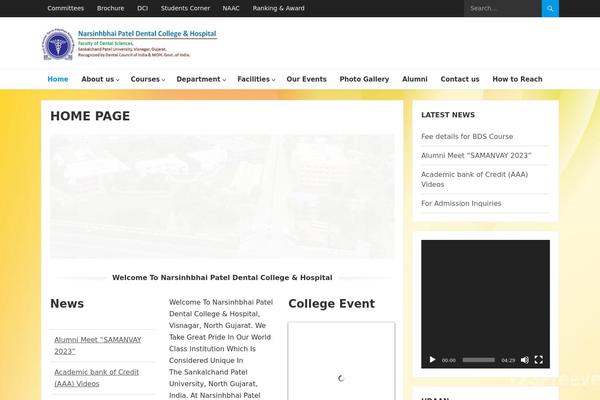The height and width of the screenshot is (400, 600).
Task: Click the College Event loading panel
Action: click(341, 361)
